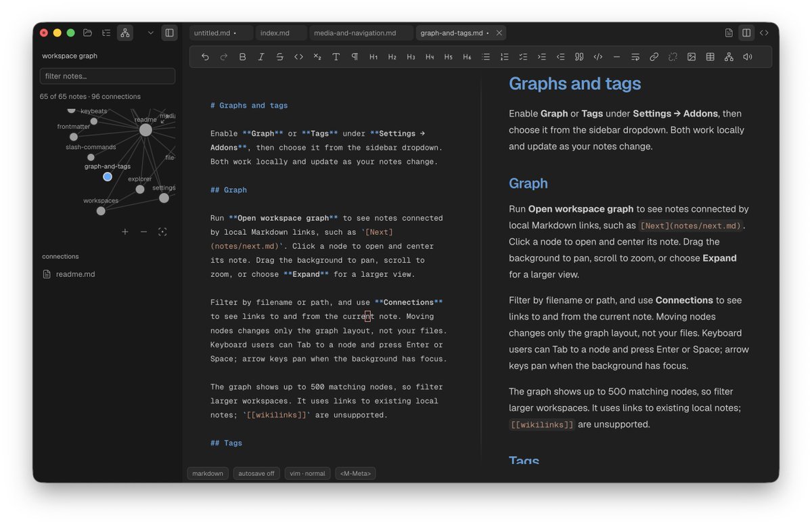Insert an image

[x=692, y=57]
